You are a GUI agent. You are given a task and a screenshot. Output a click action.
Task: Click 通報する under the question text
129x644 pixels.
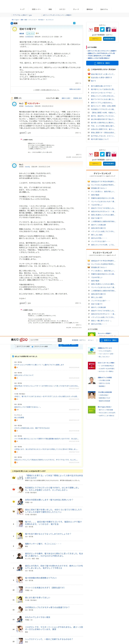pyautogui.click(x=78, y=83)
